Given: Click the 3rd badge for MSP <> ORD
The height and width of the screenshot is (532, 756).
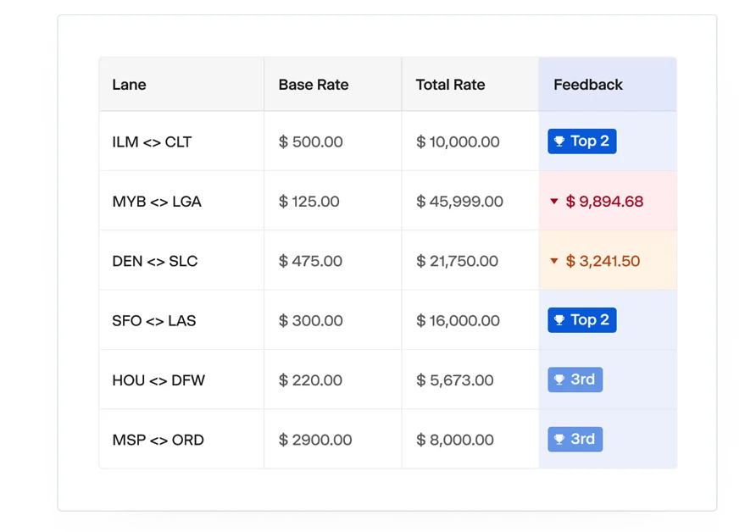Looking at the screenshot, I should [x=575, y=439].
